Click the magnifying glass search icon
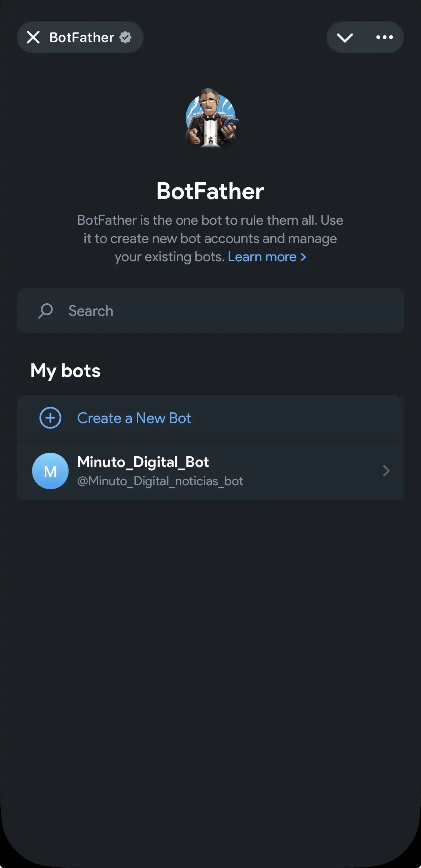421x868 pixels. [x=46, y=311]
